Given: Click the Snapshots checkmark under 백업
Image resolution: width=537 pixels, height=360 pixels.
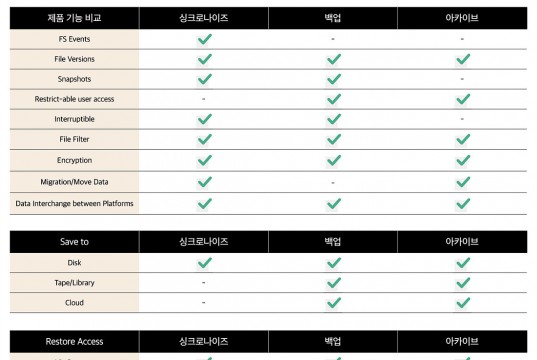Looking at the screenshot, I should point(334,79).
